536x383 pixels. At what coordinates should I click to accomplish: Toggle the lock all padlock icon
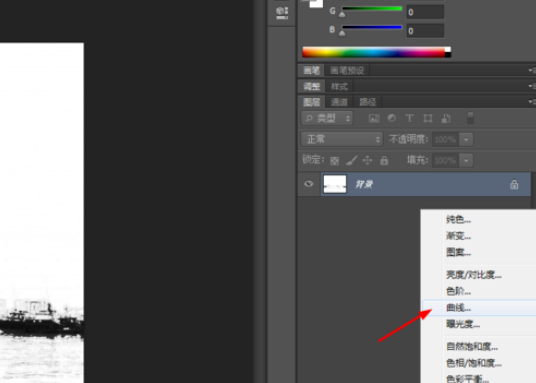point(384,160)
